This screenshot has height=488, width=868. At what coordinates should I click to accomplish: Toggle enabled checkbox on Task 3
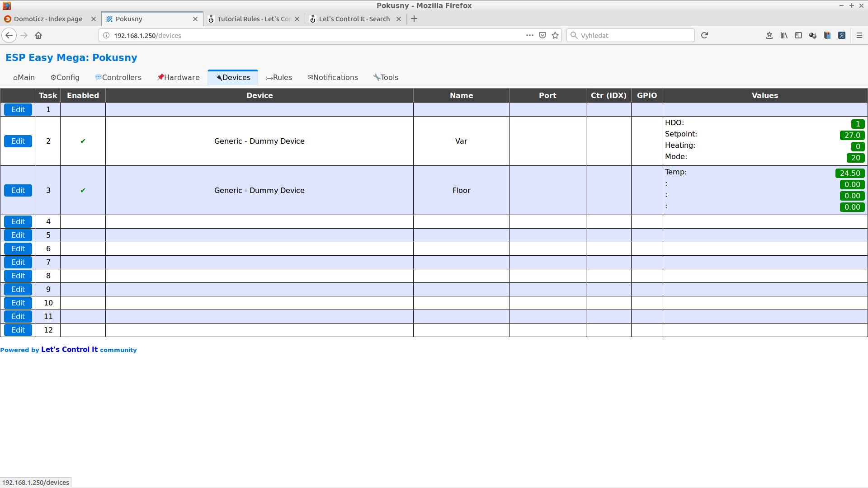tap(83, 190)
